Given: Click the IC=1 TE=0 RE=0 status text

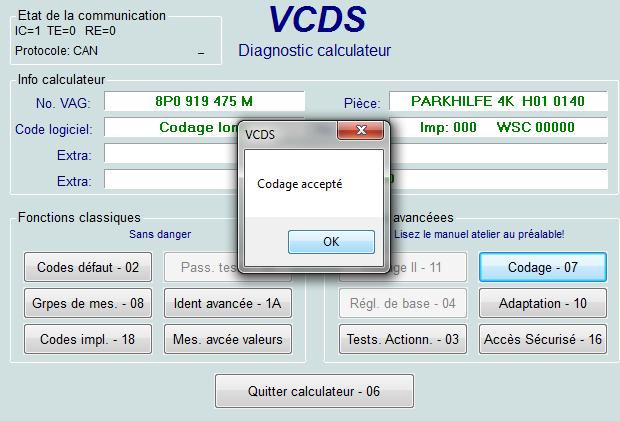Looking at the screenshot, I should click(65, 30).
